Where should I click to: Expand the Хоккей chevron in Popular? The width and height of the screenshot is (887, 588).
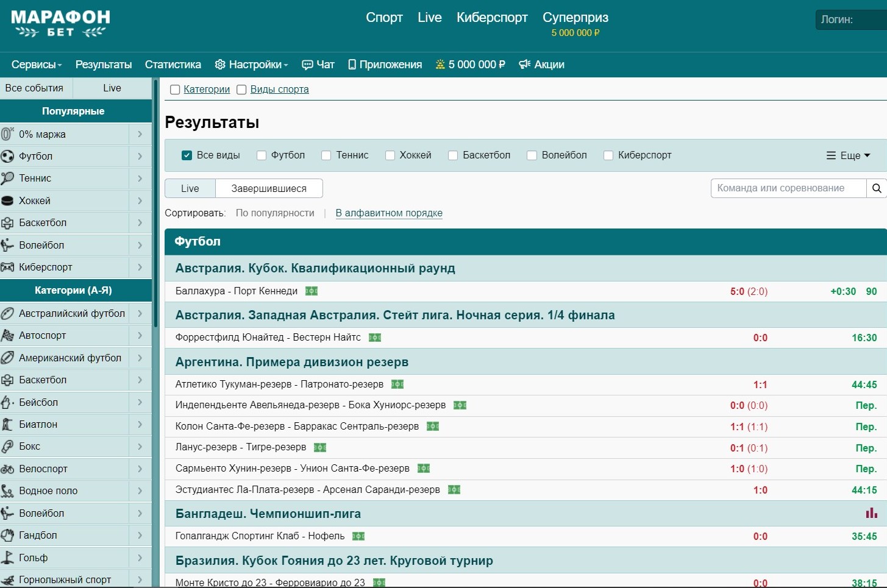click(140, 200)
